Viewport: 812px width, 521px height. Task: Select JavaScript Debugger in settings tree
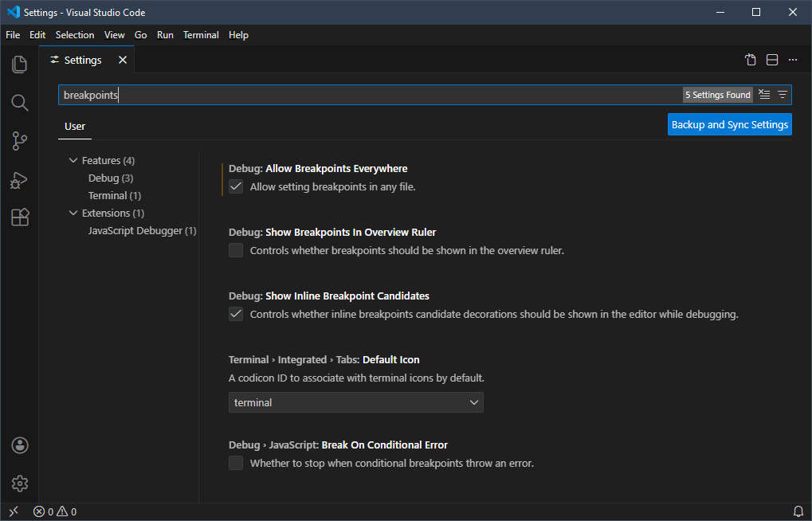coord(142,230)
